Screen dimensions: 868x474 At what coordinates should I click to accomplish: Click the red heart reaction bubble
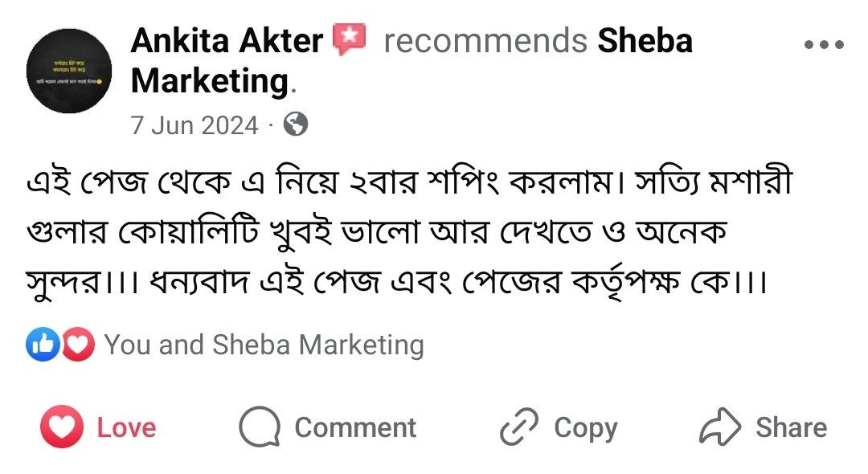[x=77, y=345]
